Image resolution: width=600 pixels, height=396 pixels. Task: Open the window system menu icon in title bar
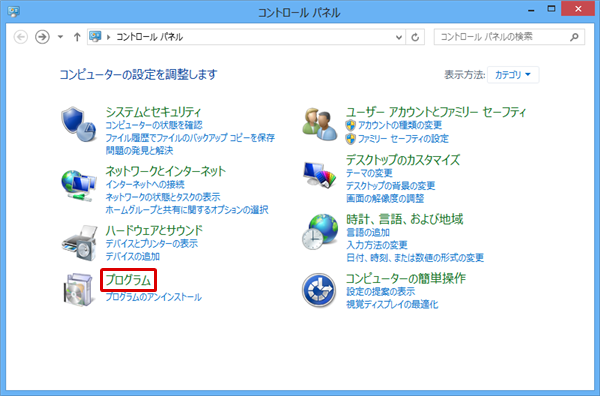click(x=13, y=11)
